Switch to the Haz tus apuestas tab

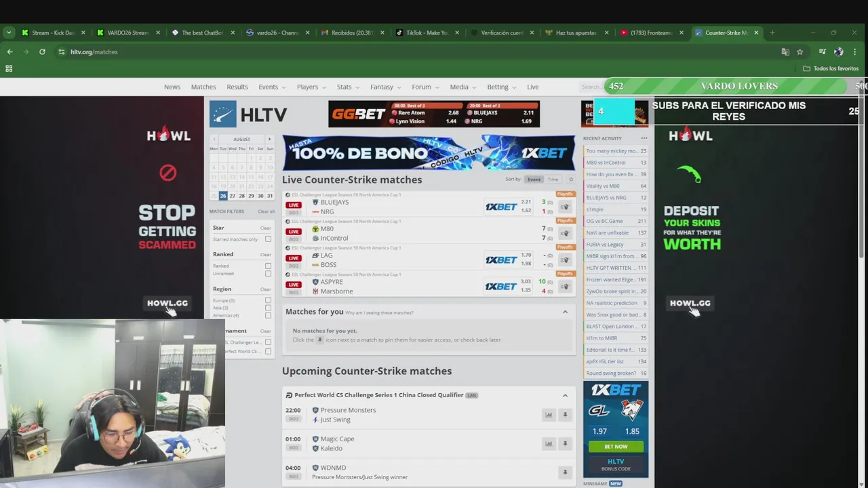click(576, 33)
